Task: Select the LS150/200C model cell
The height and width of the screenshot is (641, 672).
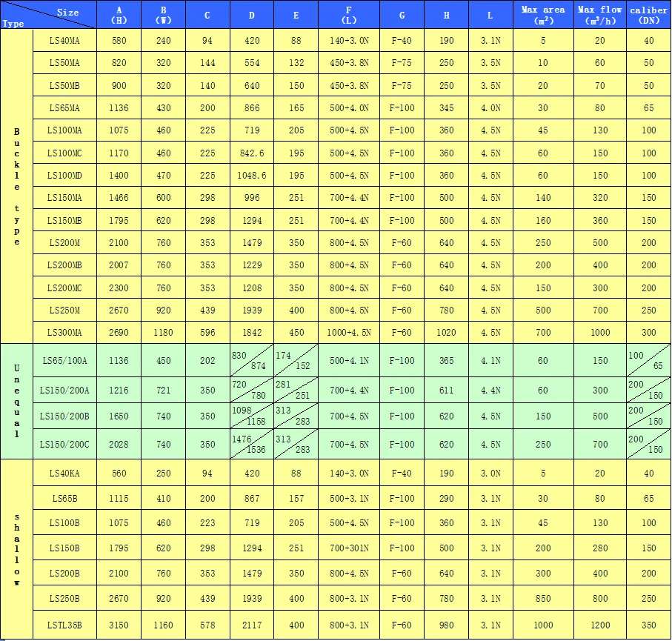Action: 64,444
